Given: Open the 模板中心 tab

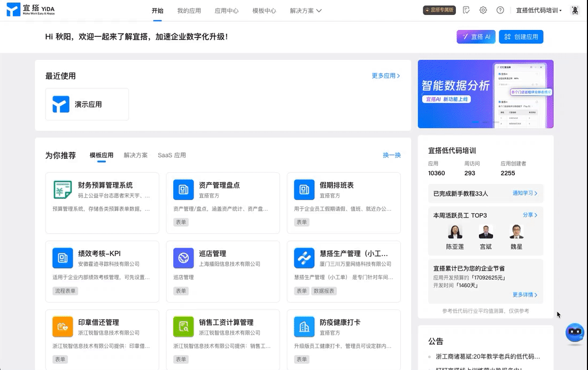Looking at the screenshot, I should [x=265, y=11].
